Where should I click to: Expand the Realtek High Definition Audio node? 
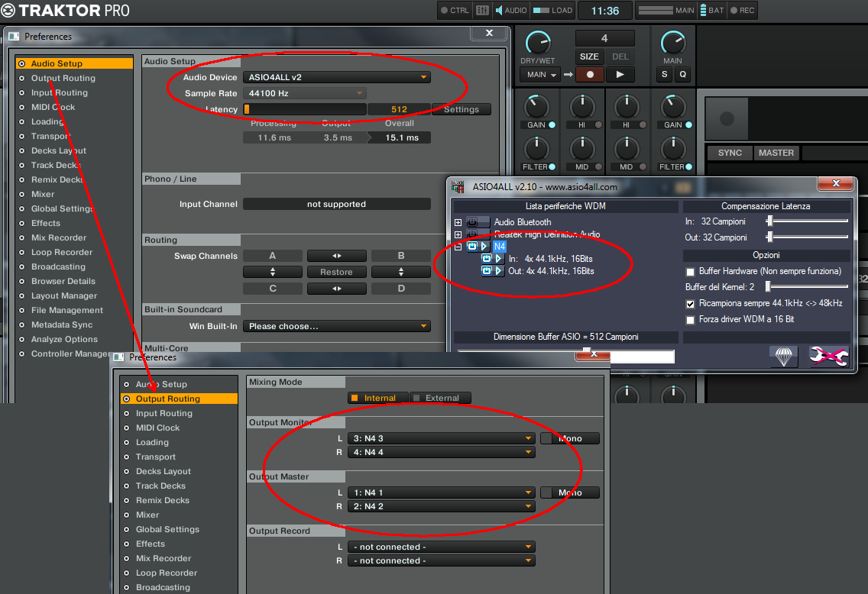click(x=458, y=234)
